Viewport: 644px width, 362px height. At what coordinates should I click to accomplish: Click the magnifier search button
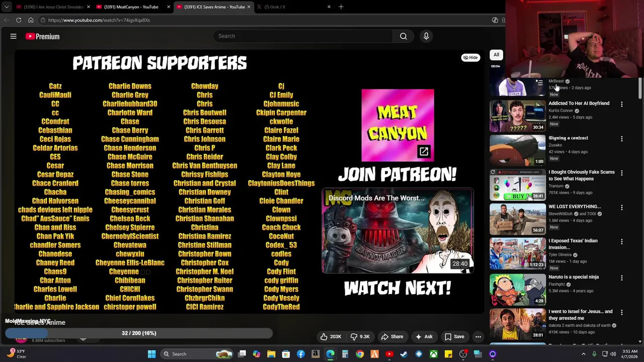tap(404, 36)
